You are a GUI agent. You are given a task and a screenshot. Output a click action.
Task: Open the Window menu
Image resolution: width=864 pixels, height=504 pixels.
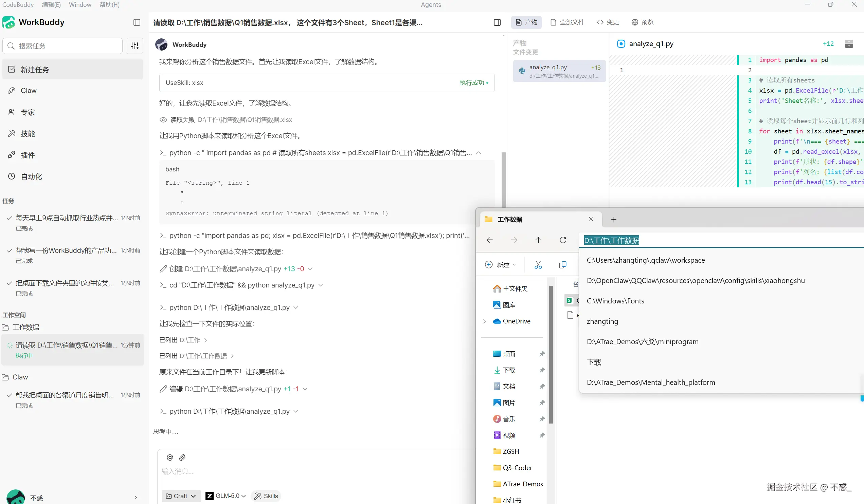(x=80, y=4)
